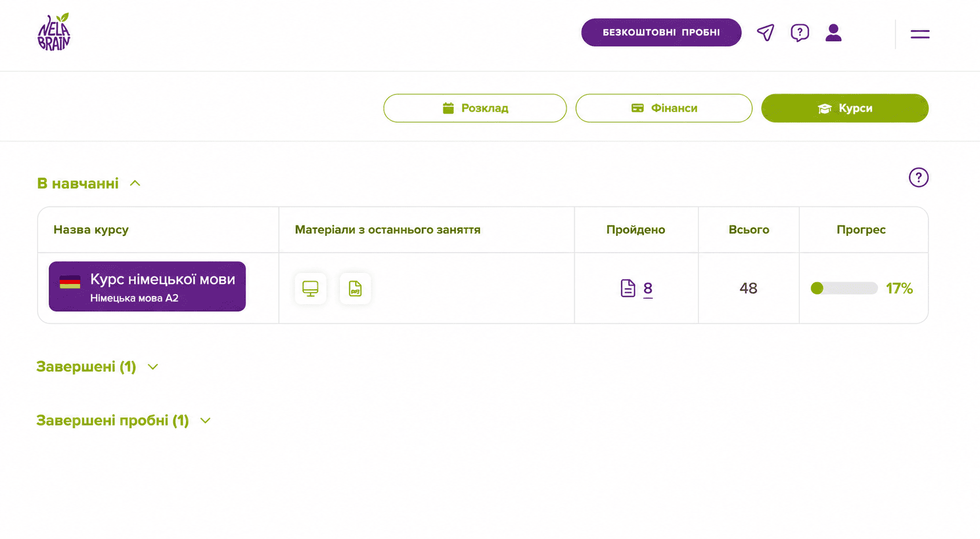Open the hamburger menu

pyautogui.click(x=920, y=34)
